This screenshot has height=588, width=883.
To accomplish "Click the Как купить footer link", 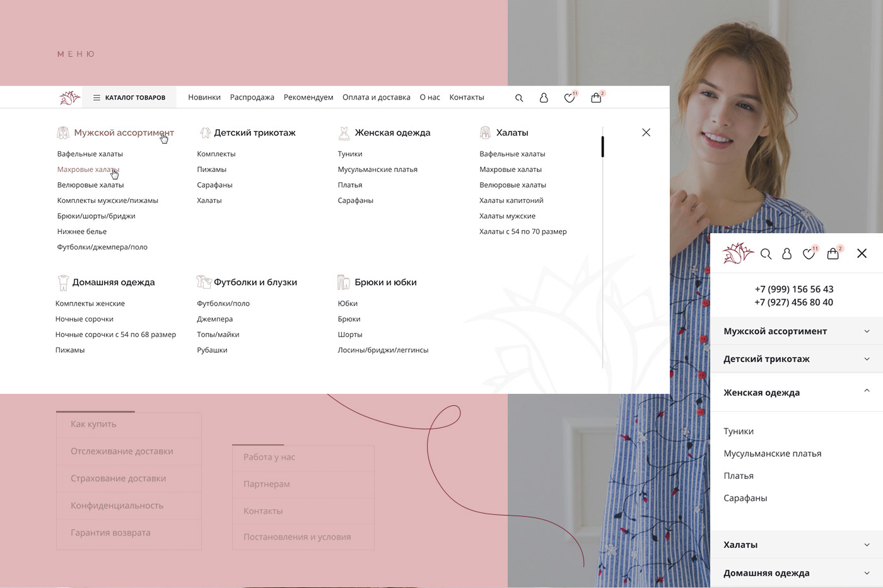I will tap(93, 424).
